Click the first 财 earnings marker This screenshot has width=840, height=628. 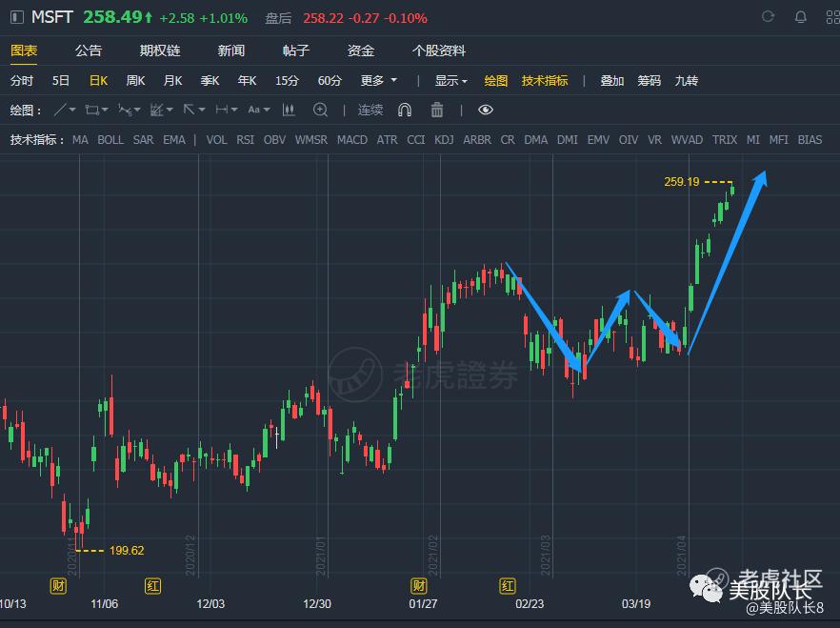tap(58, 586)
